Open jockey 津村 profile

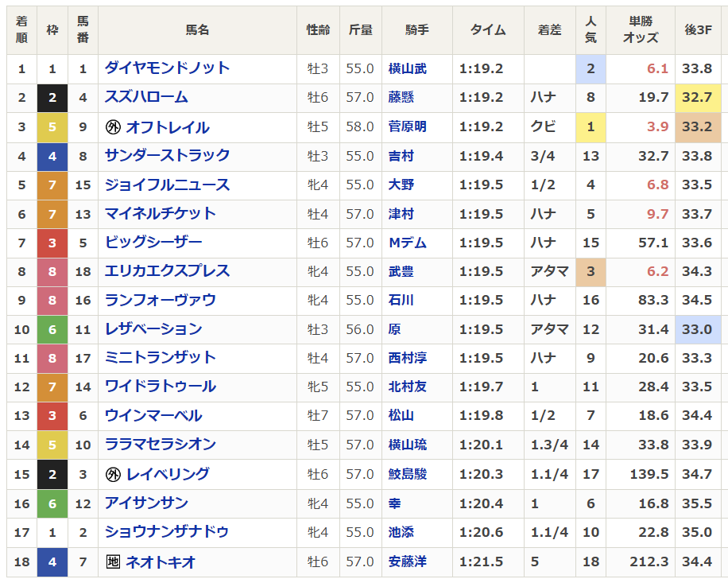401,214
